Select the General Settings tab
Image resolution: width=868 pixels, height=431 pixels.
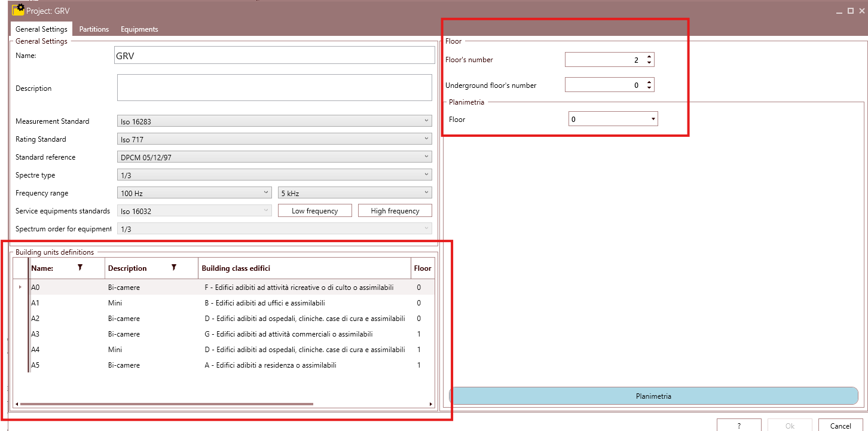[41, 29]
